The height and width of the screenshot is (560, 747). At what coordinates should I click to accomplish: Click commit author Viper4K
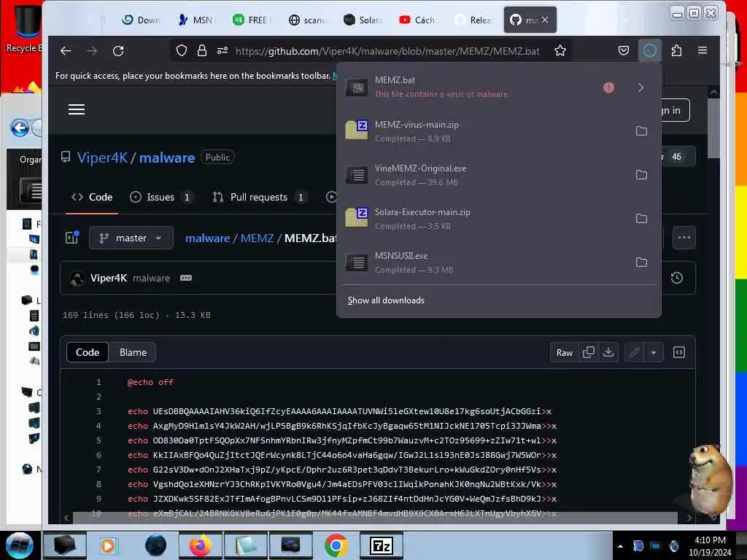109,278
